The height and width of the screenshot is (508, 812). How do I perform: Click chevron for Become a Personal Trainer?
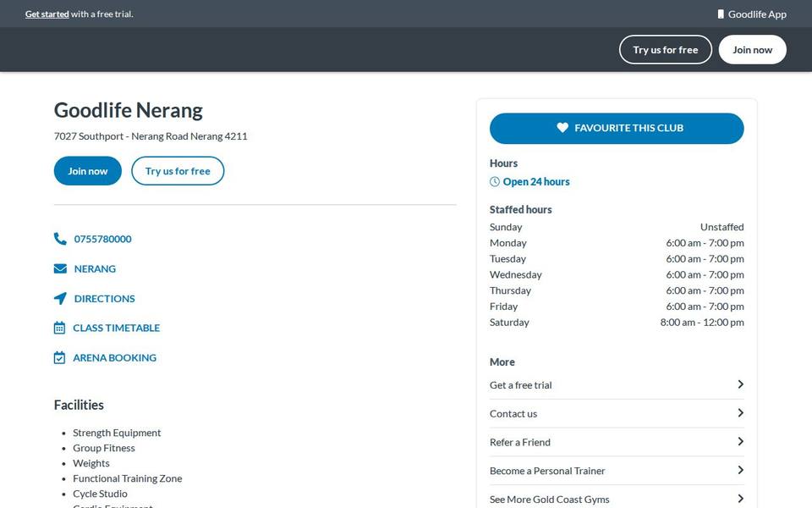741,470
